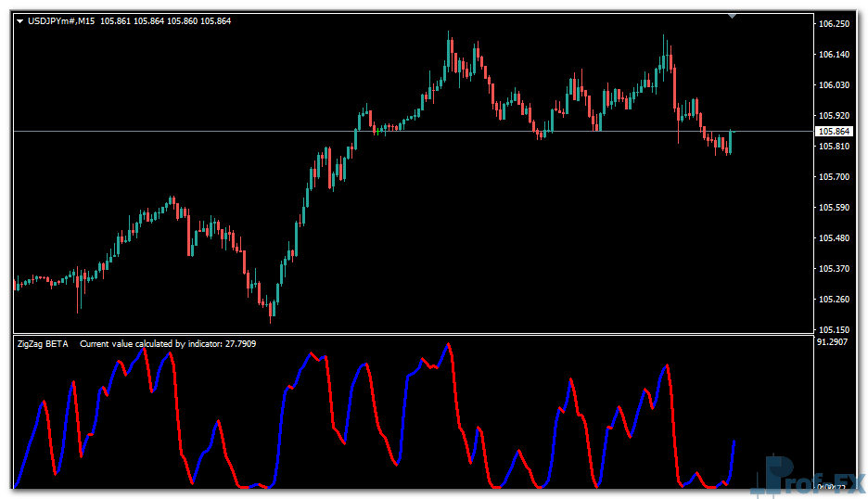Click the 105.700 price scale label
Screen dimensions: 868x499
click(835, 177)
